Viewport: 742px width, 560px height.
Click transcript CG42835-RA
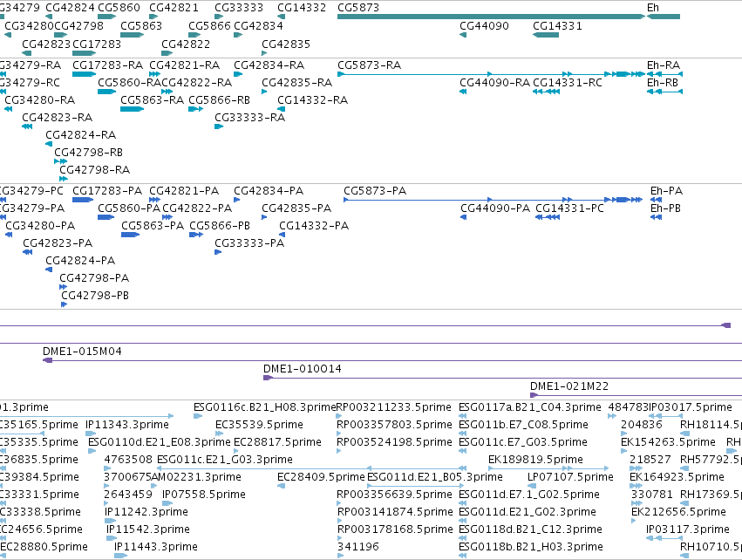coord(264,92)
